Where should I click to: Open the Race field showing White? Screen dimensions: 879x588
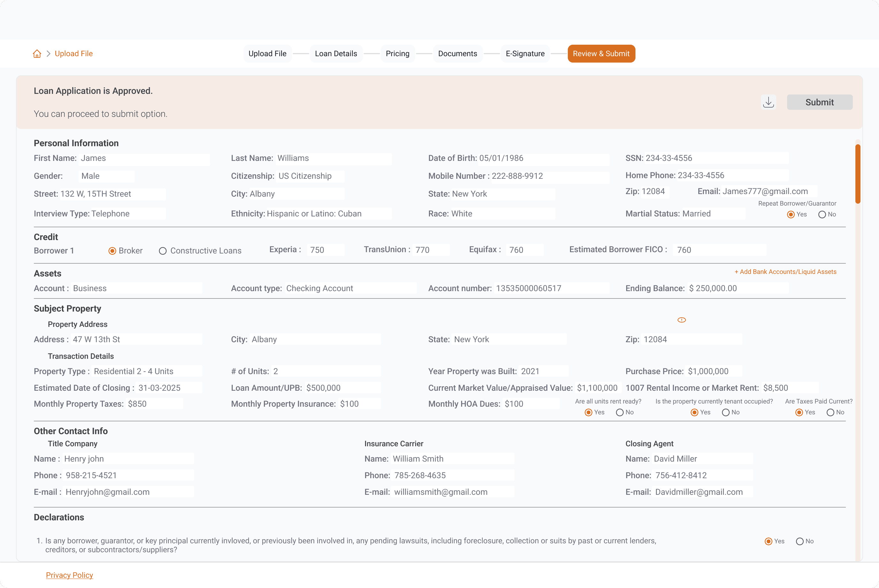tap(502, 214)
